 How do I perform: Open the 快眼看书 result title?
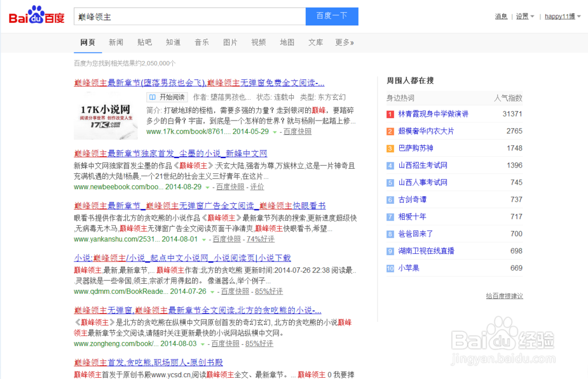[x=200, y=206]
